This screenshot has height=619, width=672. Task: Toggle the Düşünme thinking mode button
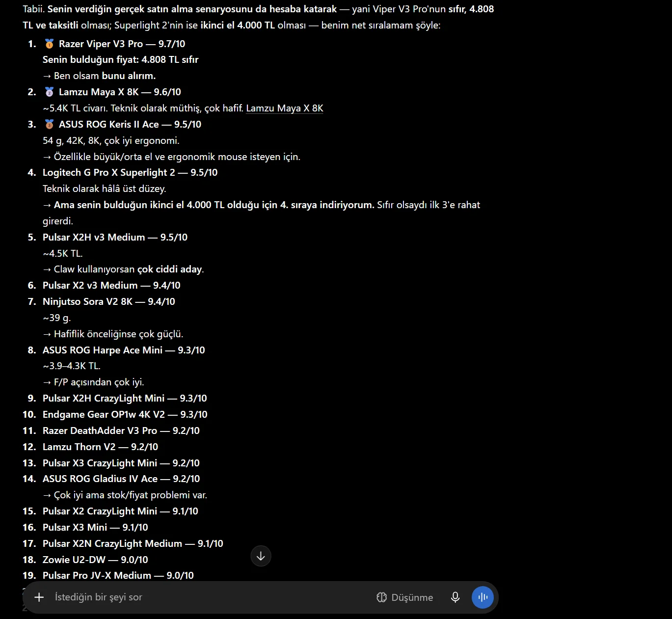tap(405, 597)
